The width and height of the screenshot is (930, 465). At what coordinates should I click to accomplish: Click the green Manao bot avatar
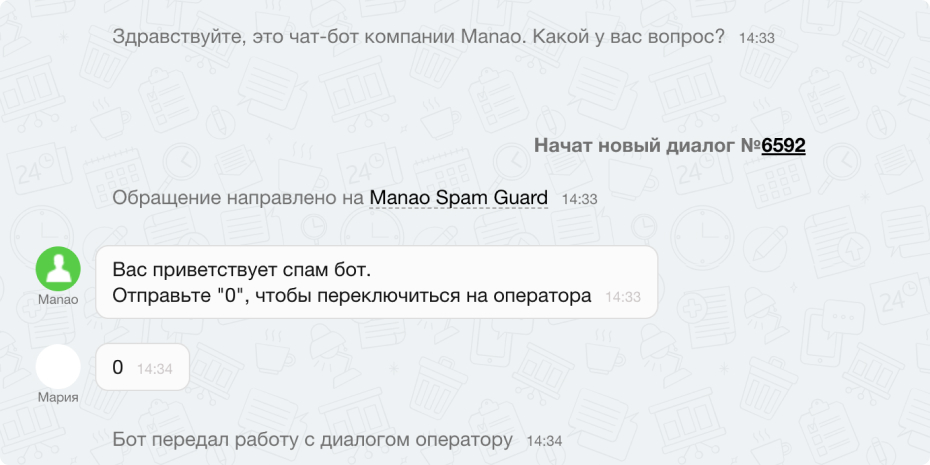(x=58, y=267)
